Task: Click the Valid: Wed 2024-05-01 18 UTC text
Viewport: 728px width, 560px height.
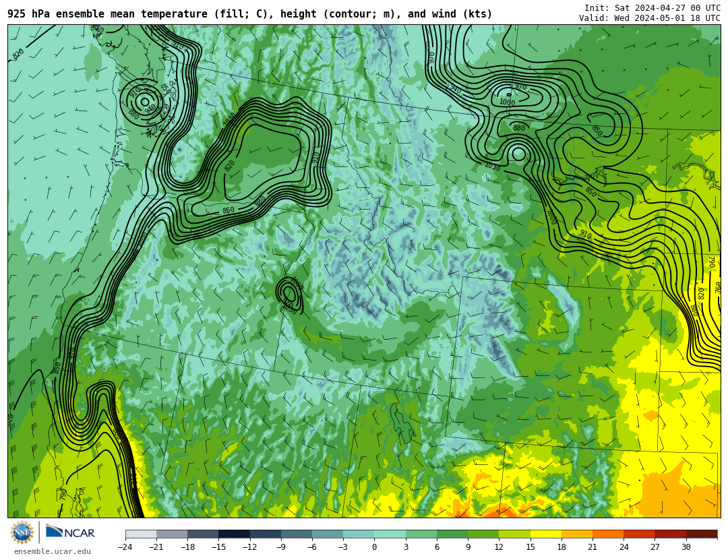Action: click(650, 18)
